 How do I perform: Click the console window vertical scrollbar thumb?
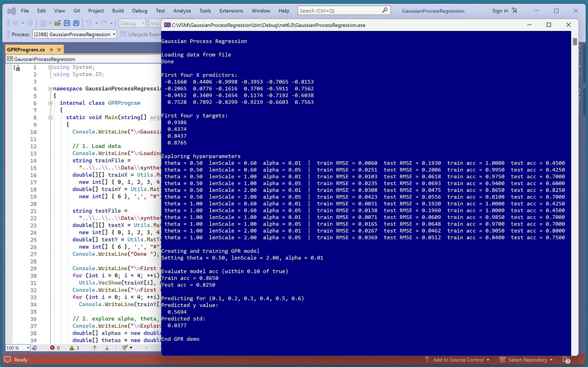click(x=575, y=42)
